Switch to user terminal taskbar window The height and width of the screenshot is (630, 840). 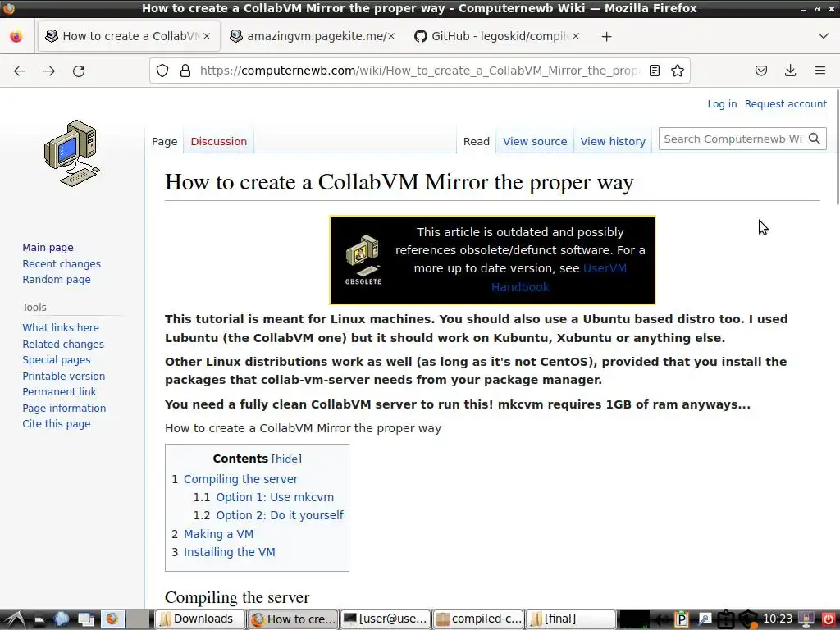[386, 619]
